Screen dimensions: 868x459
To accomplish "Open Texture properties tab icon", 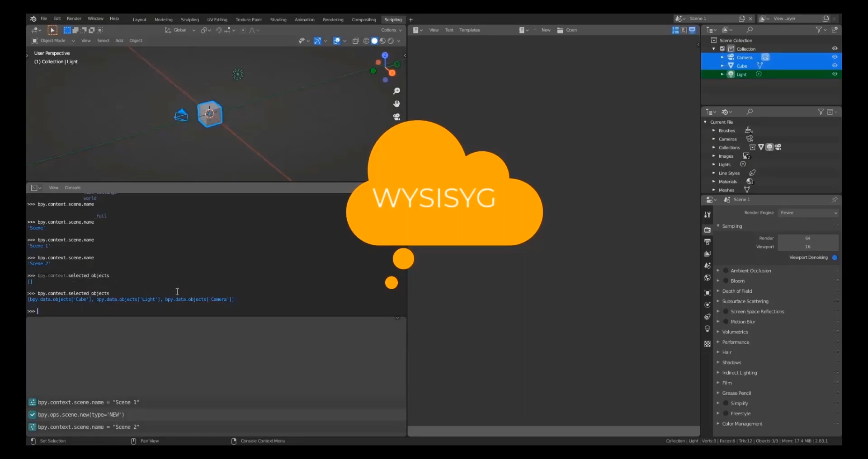I will click(708, 344).
